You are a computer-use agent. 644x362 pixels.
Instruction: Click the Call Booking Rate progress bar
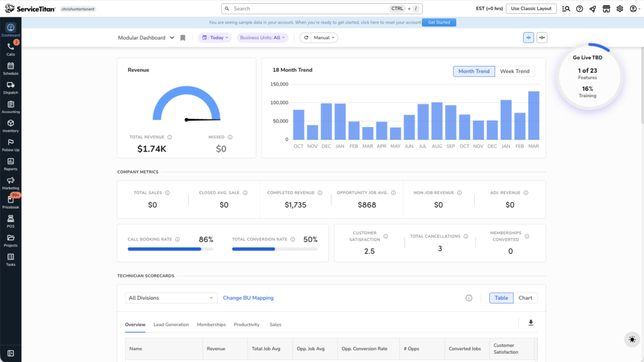tap(170, 249)
